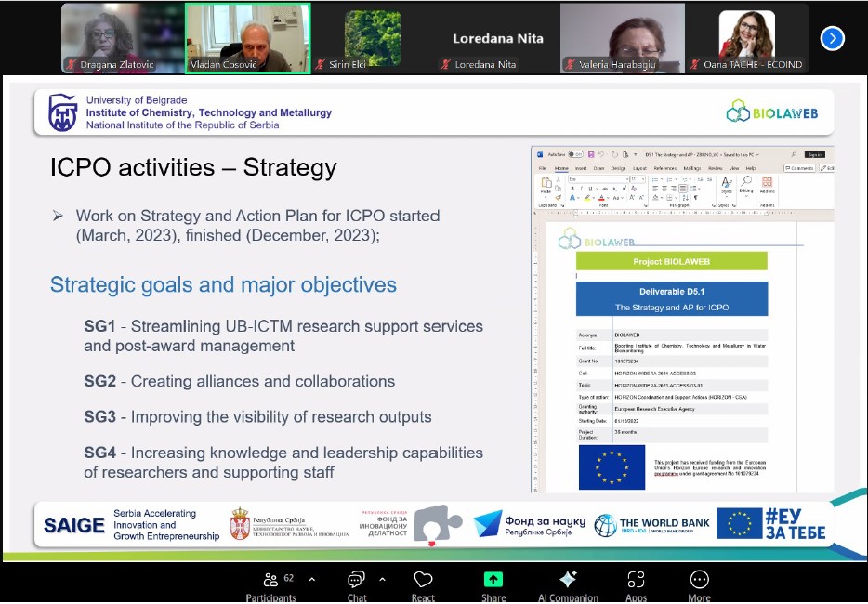Toggle the AutoSave switch in Word

pyautogui.click(x=576, y=154)
